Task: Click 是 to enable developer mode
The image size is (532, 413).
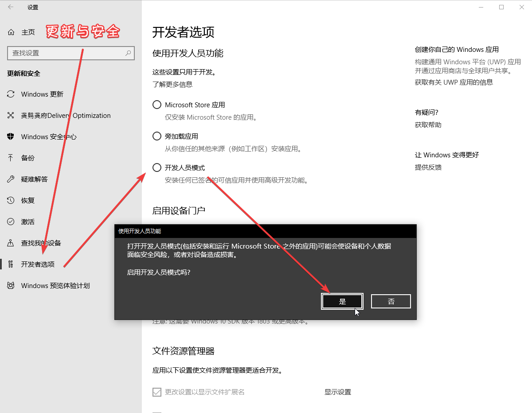Action: [x=342, y=301]
